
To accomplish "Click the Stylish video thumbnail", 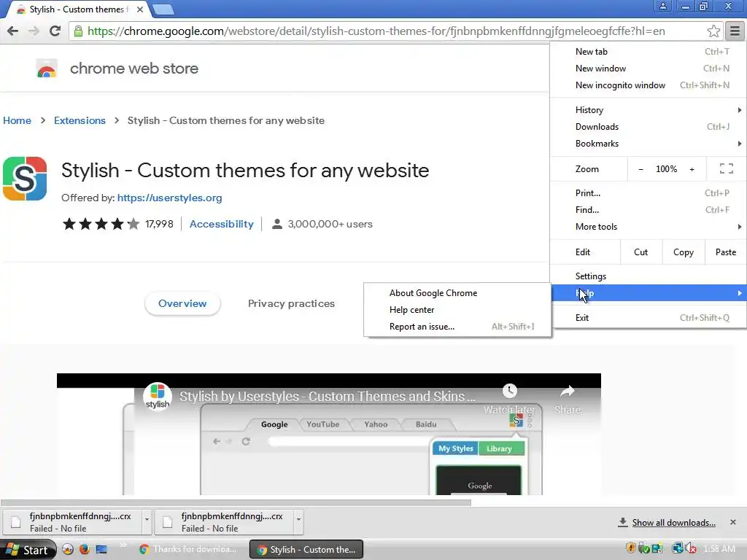I will (329, 435).
